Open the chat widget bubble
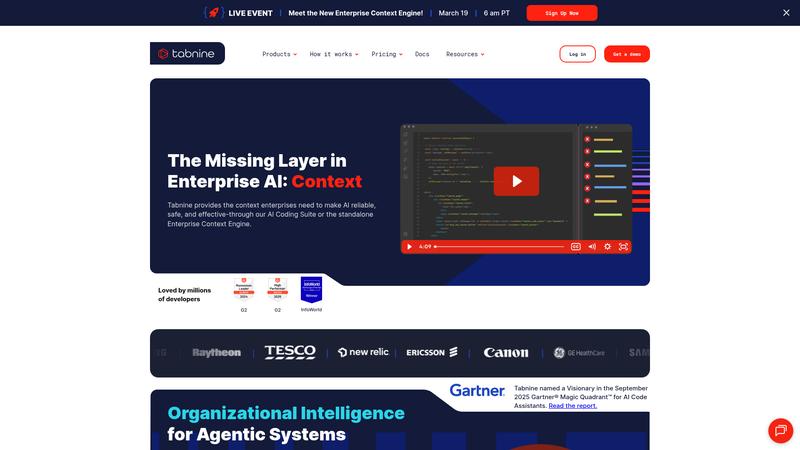Screen dimensions: 800x450 [x=781, y=431]
